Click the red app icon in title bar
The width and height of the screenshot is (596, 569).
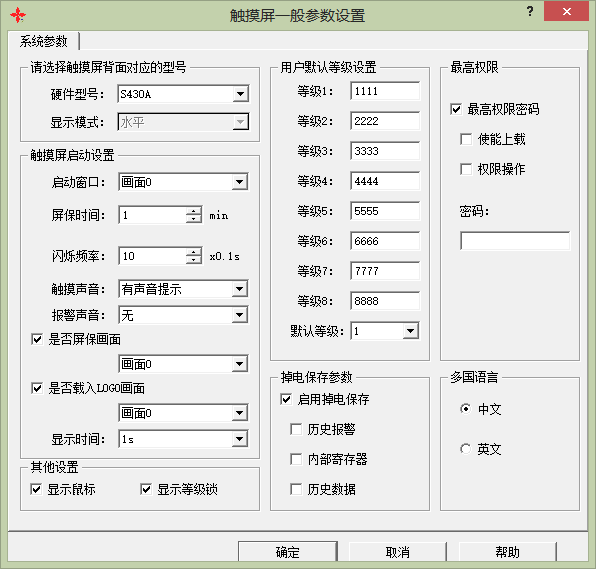coord(18,15)
